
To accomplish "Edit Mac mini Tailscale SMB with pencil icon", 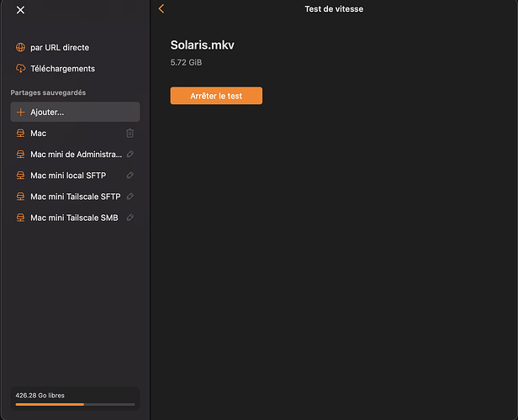I will pos(130,218).
